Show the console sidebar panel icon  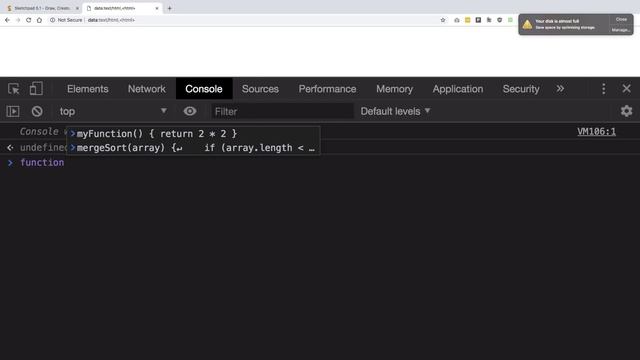click(x=13, y=111)
